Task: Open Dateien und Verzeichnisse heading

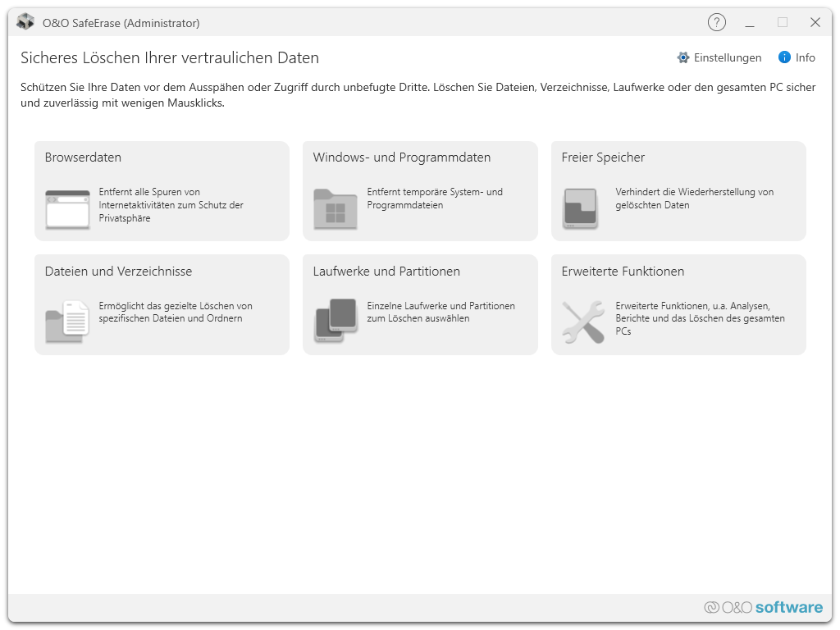Action: click(118, 272)
